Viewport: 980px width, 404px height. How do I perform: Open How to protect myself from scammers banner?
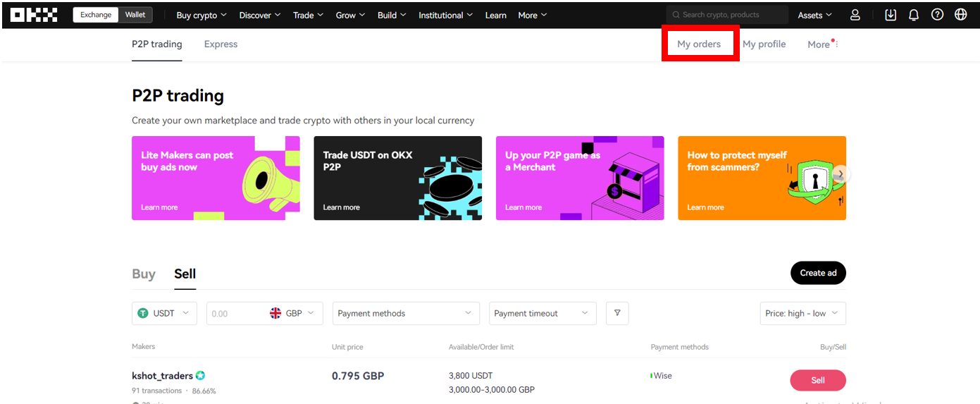[762, 178]
